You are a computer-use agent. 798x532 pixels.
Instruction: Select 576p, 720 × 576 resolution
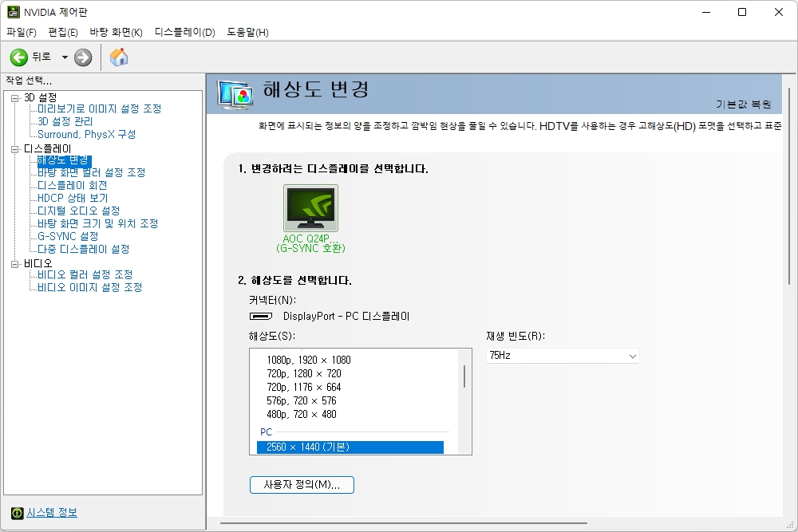pyautogui.click(x=302, y=400)
